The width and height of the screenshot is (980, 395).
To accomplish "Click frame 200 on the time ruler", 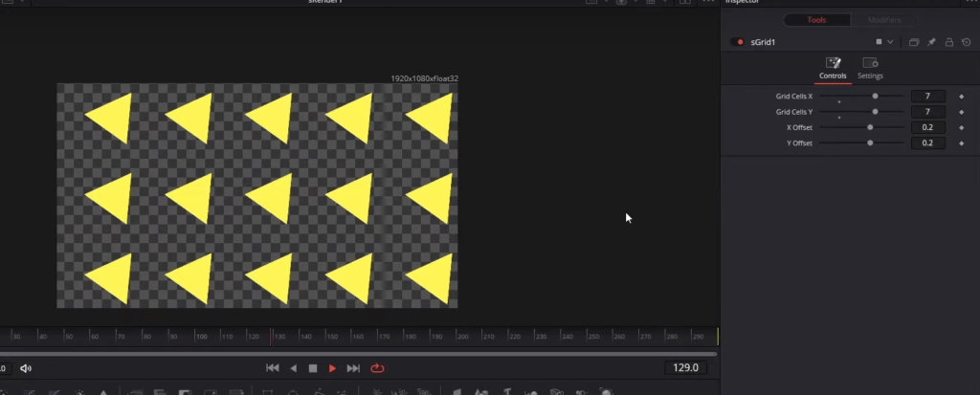I will pyautogui.click(x=462, y=337).
